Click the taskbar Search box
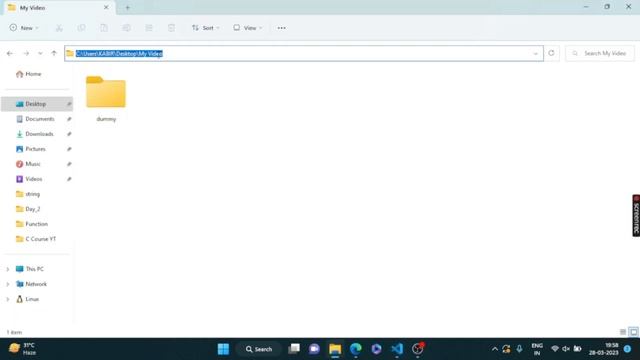The width and height of the screenshot is (640, 360). pos(259,349)
